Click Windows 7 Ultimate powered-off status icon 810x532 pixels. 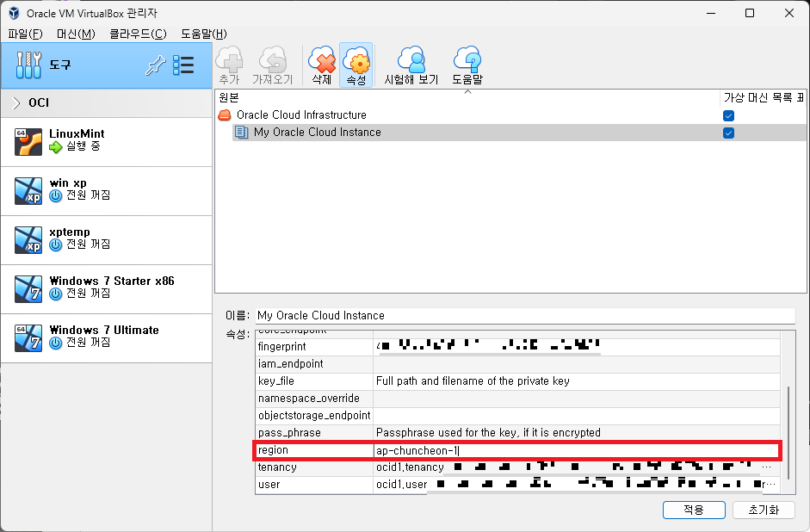coord(55,343)
